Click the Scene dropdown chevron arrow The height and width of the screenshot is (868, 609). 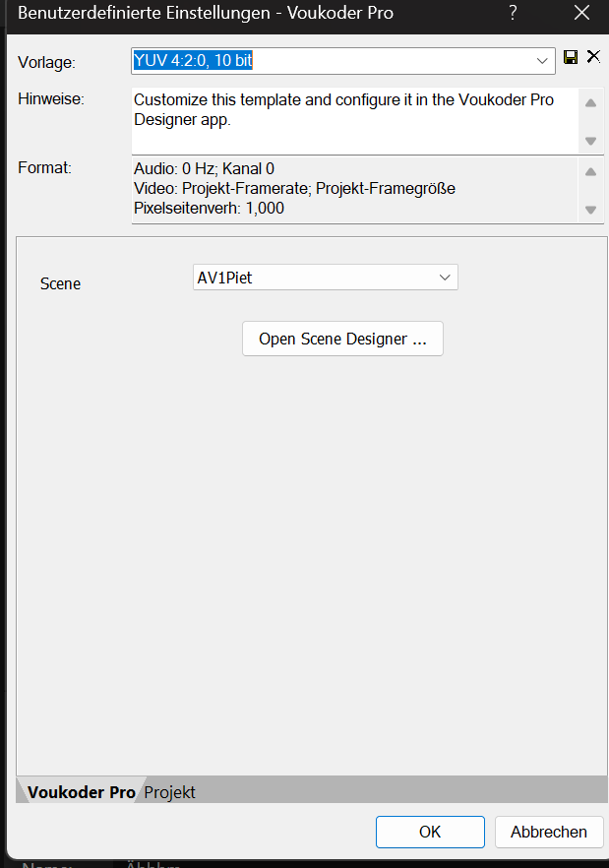445,278
